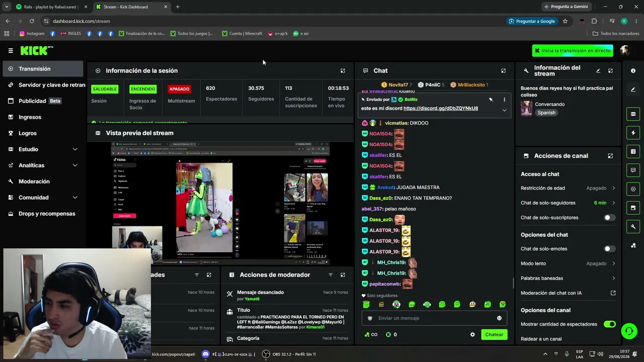Click the Preguntar a Google button
The width and height of the screenshot is (644, 362).
click(532, 21)
